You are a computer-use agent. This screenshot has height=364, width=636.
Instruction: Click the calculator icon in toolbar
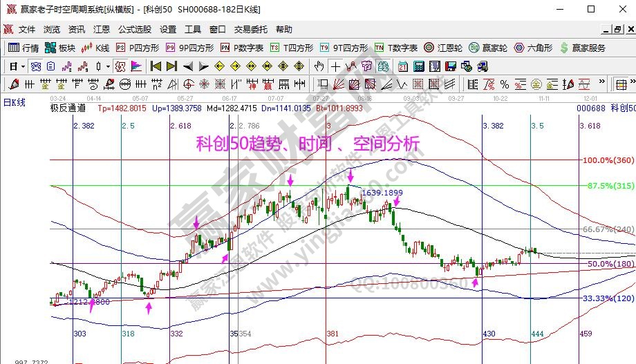(419, 66)
